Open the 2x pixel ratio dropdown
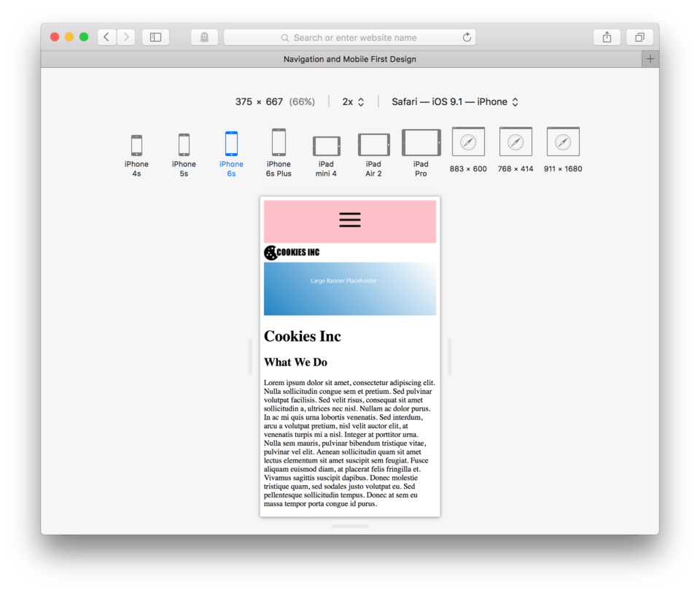The width and height of the screenshot is (700, 593). point(353,102)
